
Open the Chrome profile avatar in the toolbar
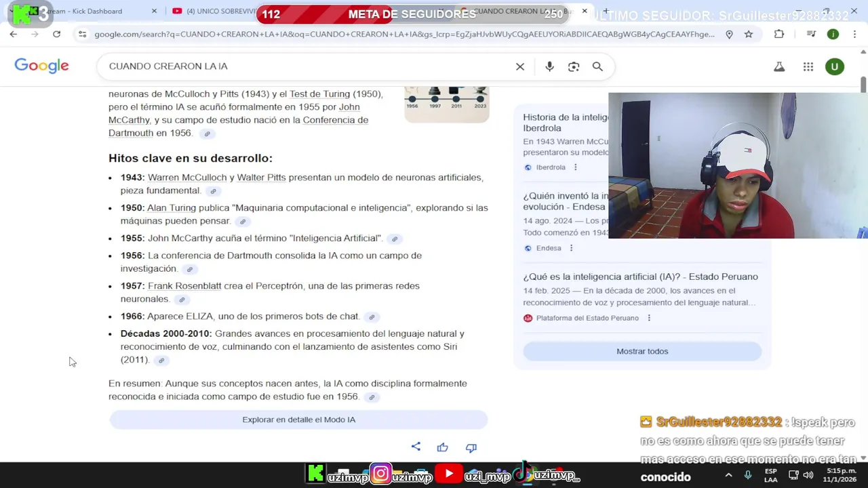[833, 34]
